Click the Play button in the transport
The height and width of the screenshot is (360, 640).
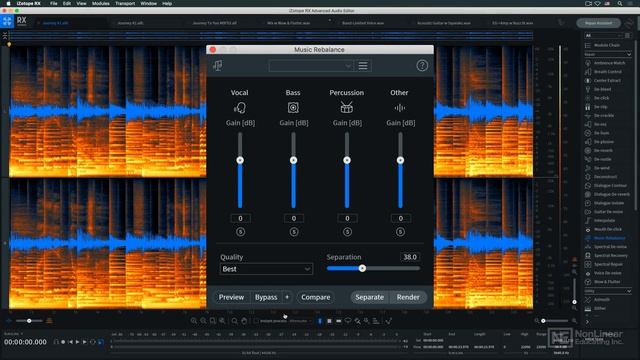(x=78, y=342)
